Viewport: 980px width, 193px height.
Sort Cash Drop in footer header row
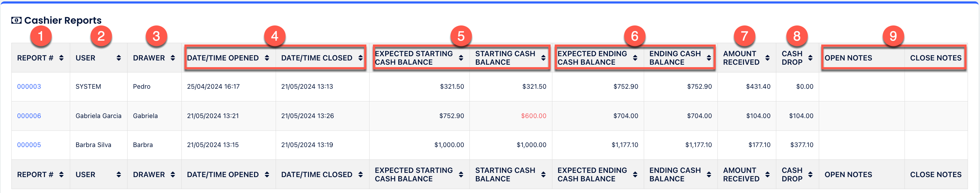point(810,174)
